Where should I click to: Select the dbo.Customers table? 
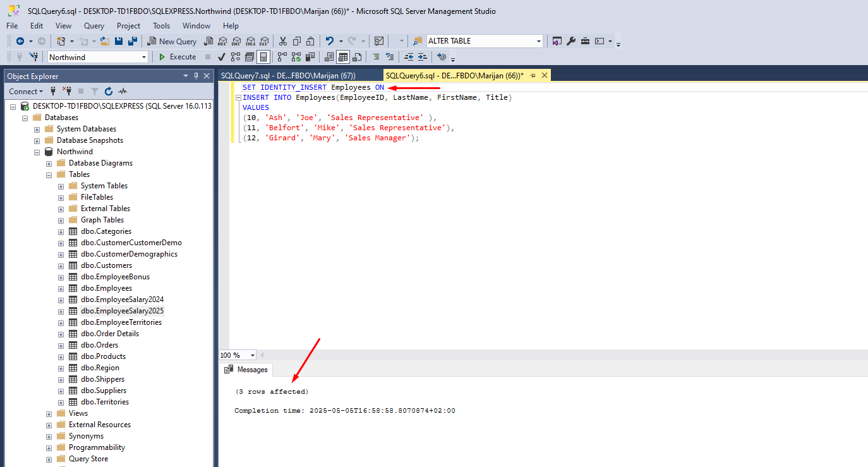click(106, 265)
